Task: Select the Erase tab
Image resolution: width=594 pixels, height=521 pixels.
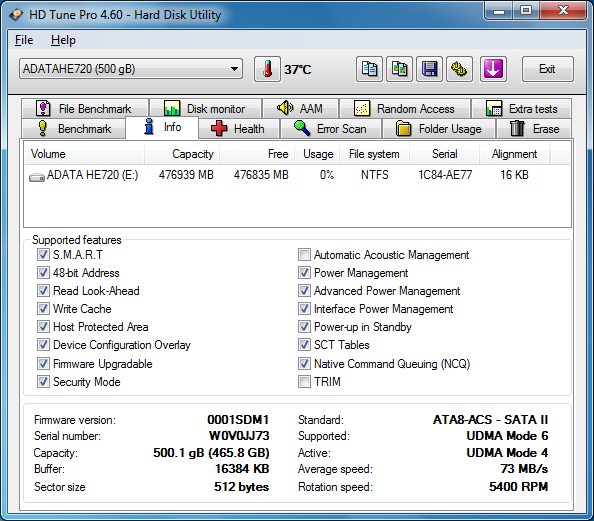Action: click(x=533, y=128)
